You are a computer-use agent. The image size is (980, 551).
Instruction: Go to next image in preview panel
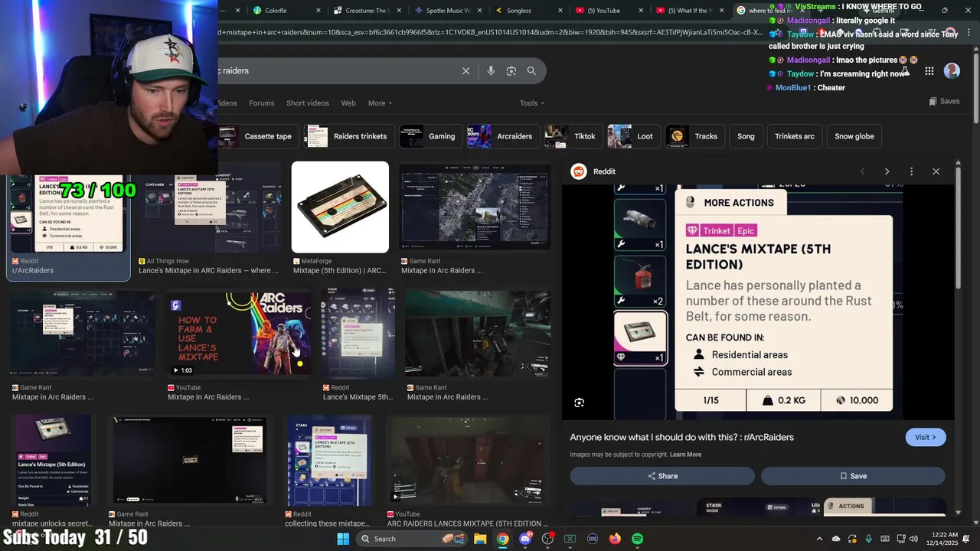click(887, 171)
